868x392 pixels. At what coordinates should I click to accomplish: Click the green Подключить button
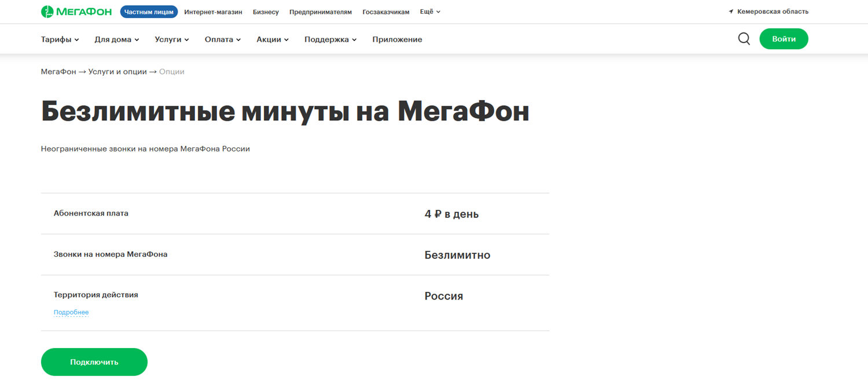click(94, 362)
